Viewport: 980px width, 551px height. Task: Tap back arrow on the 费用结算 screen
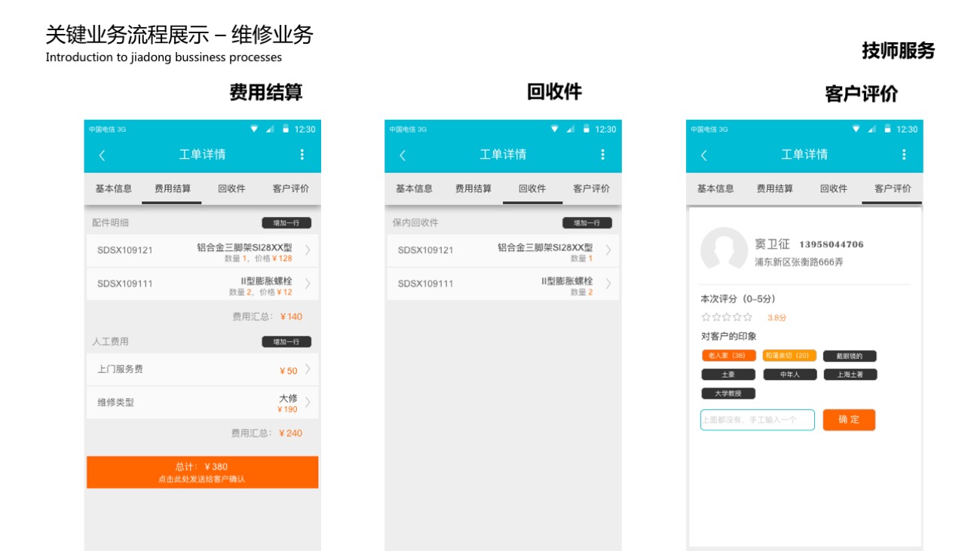(x=103, y=155)
